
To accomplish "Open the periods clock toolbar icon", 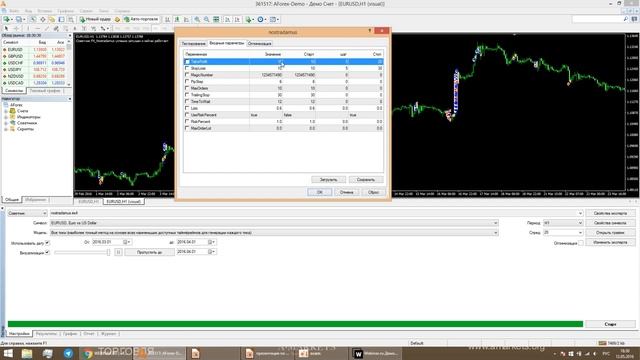I will coord(261,19).
